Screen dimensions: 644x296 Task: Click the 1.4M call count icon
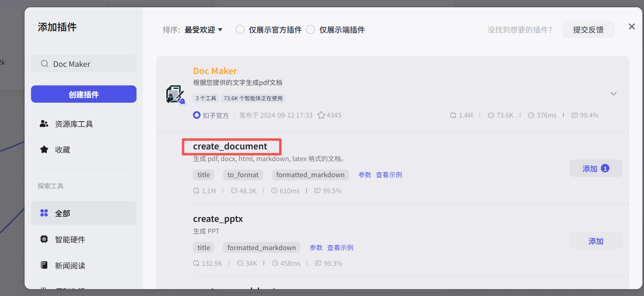[453, 115]
